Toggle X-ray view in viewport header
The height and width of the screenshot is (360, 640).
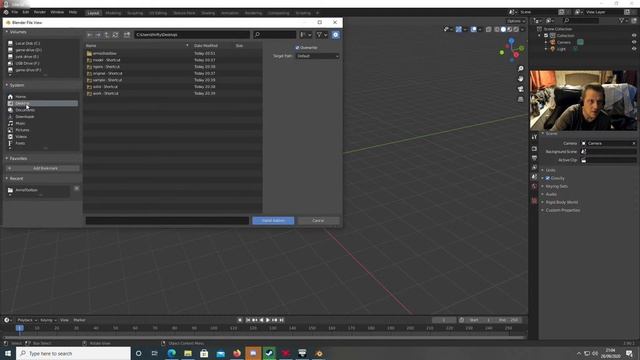click(489, 29)
